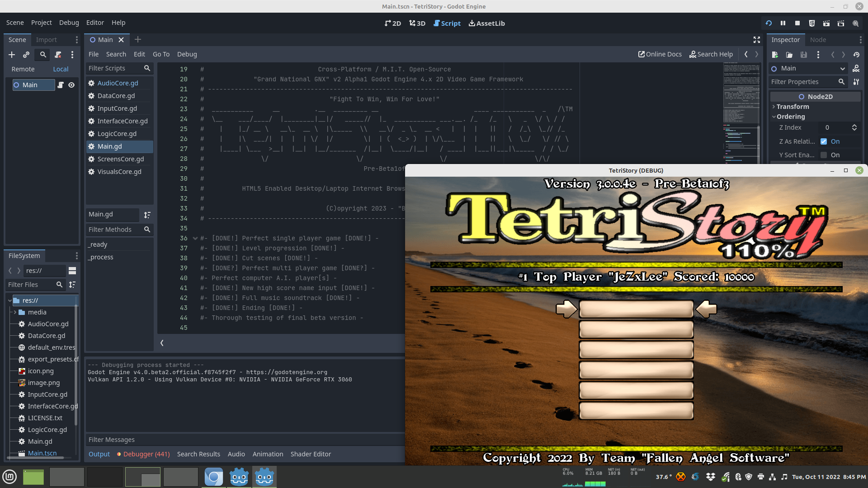The width and height of the screenshot is (868, 488).
Task: Pause the running project
Action: [783, 23]
